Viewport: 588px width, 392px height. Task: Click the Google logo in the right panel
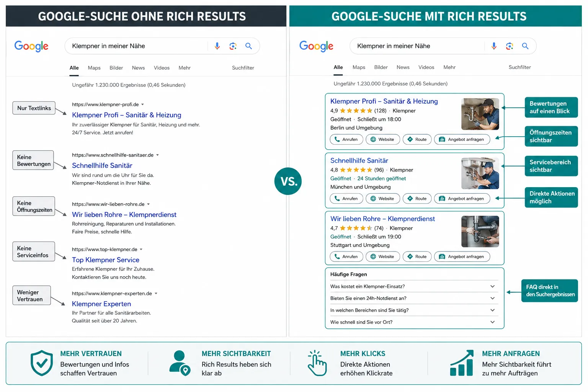[316, 46]
